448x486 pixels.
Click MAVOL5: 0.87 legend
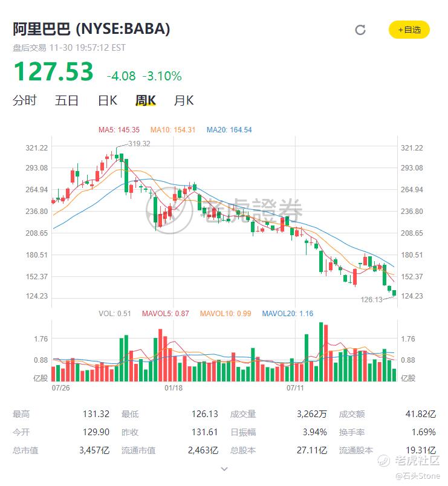(165, 313)
